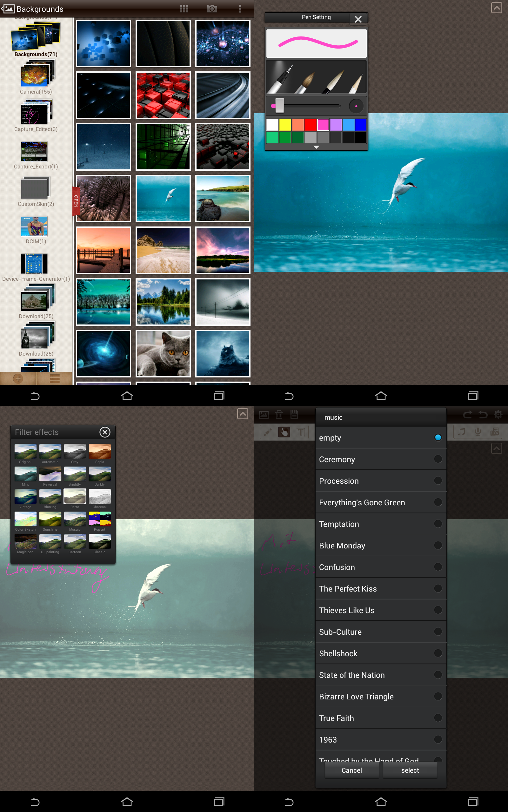
Task: Close the Filter effects dialog
Action: coord(105,432)
